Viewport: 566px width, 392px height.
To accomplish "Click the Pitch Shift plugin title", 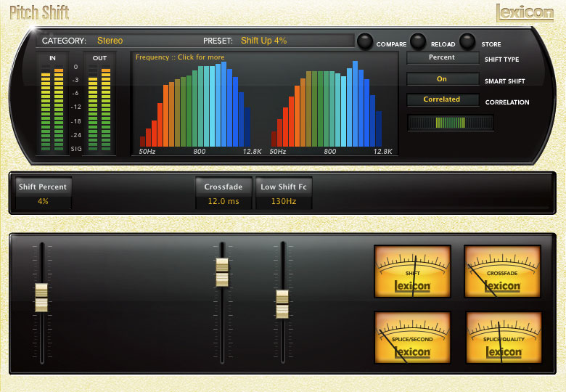I will point(39,12).
